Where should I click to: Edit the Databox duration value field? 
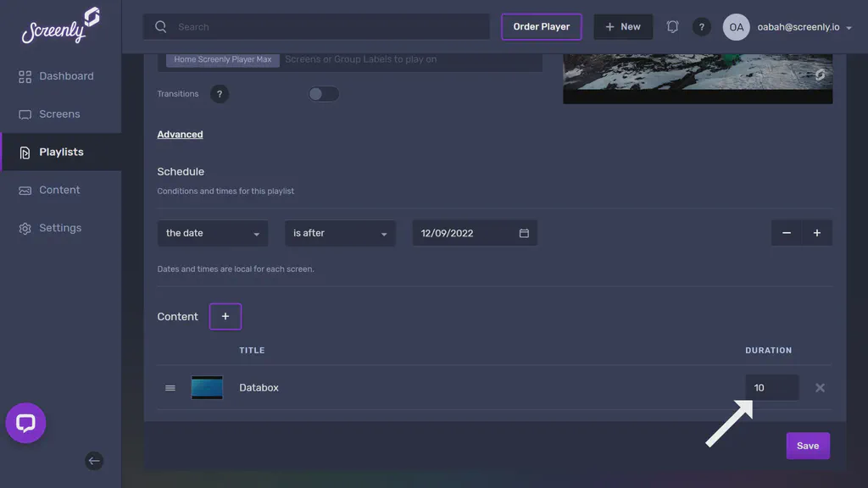(771, 387)
